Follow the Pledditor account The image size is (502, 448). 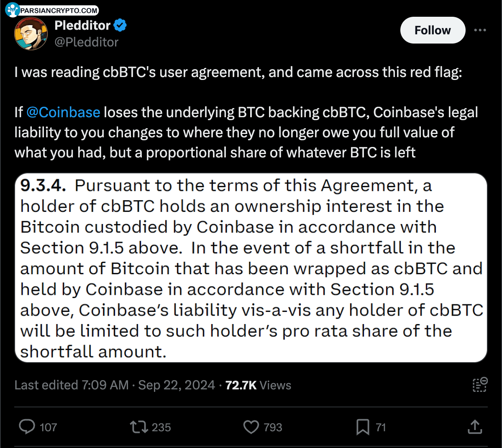tap(433, 30)
